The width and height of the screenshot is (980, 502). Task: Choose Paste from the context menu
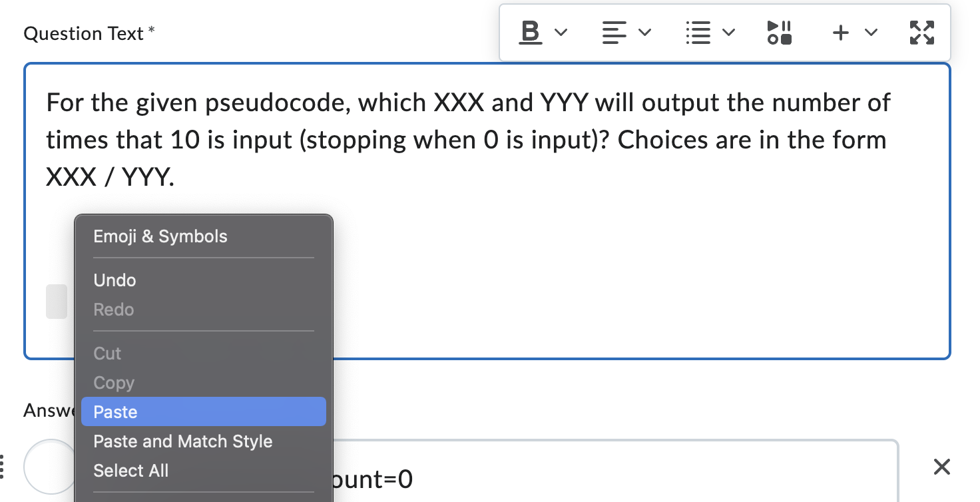click(x=203, y=411)
